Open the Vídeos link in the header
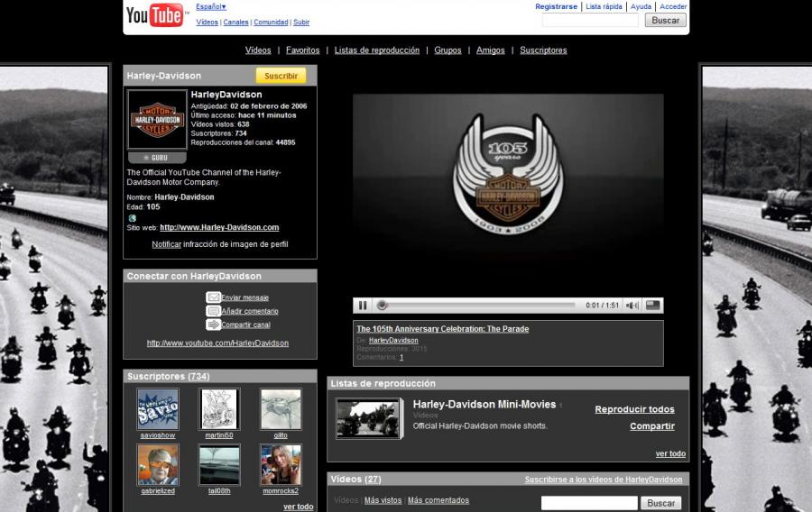The image size is (812, 512). point(207,23)
